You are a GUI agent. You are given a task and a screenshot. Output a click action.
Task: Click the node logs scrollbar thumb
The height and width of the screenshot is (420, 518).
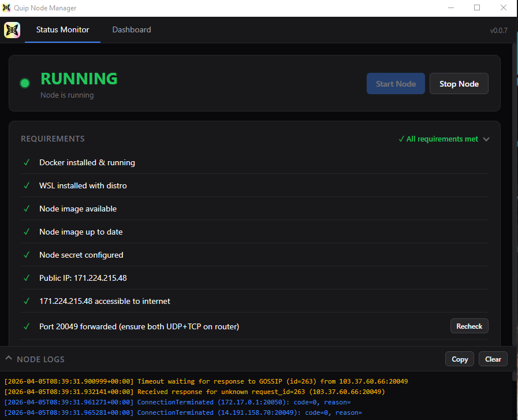514,376
